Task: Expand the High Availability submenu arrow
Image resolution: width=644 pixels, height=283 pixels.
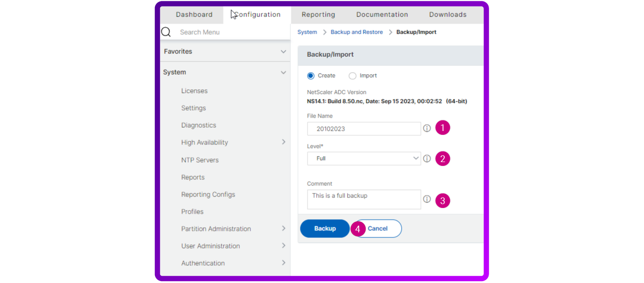Action: (284, 142)
